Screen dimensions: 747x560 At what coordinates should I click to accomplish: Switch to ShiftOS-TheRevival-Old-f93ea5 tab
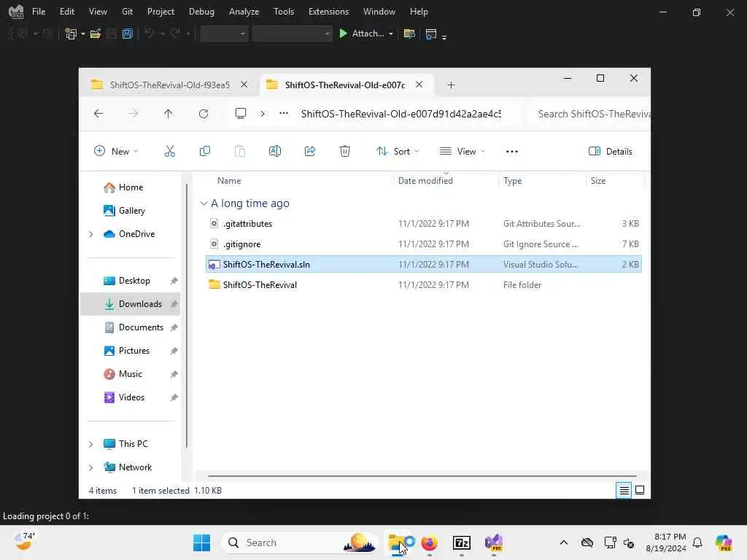[169, 85]
